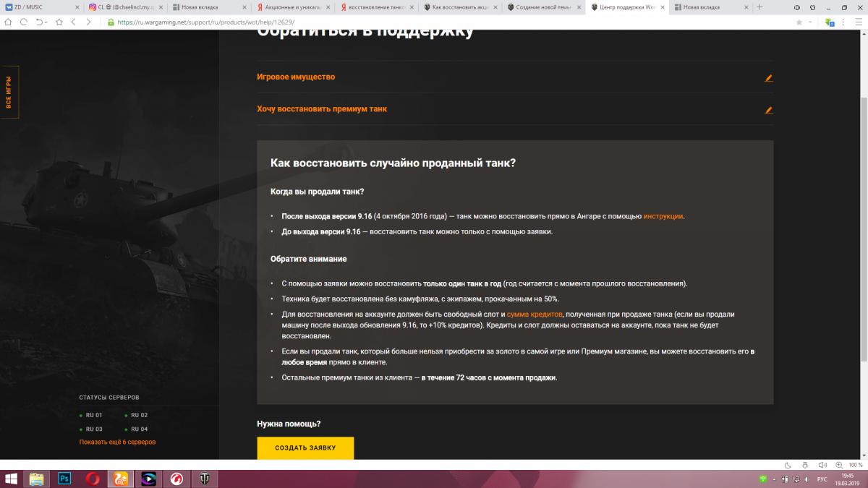868x488 pixels.
Task: Open the dropdown beside undo arrow
Action: [x=47, y=22]
